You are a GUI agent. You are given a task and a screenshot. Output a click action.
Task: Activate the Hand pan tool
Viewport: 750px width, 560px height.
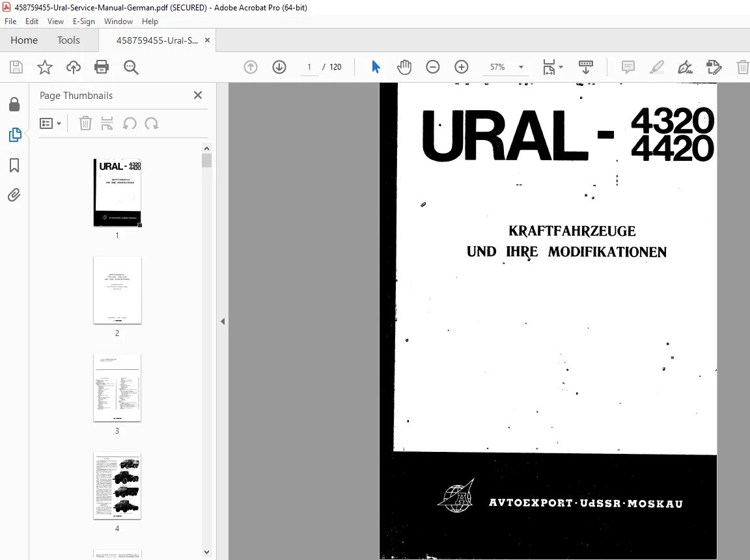[404, 67]
